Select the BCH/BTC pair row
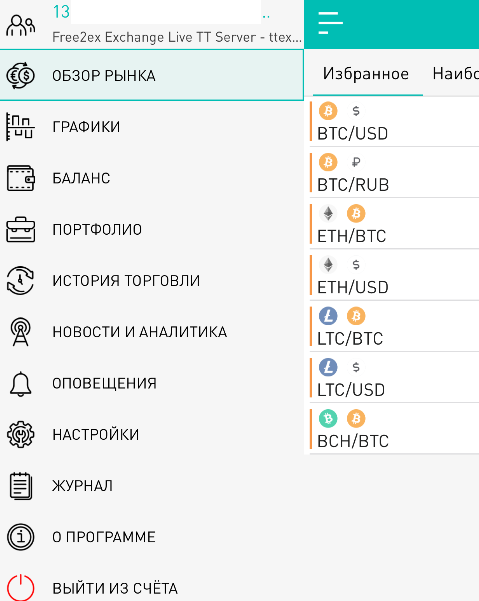This screenshot has height=601, width=479. 394,429
